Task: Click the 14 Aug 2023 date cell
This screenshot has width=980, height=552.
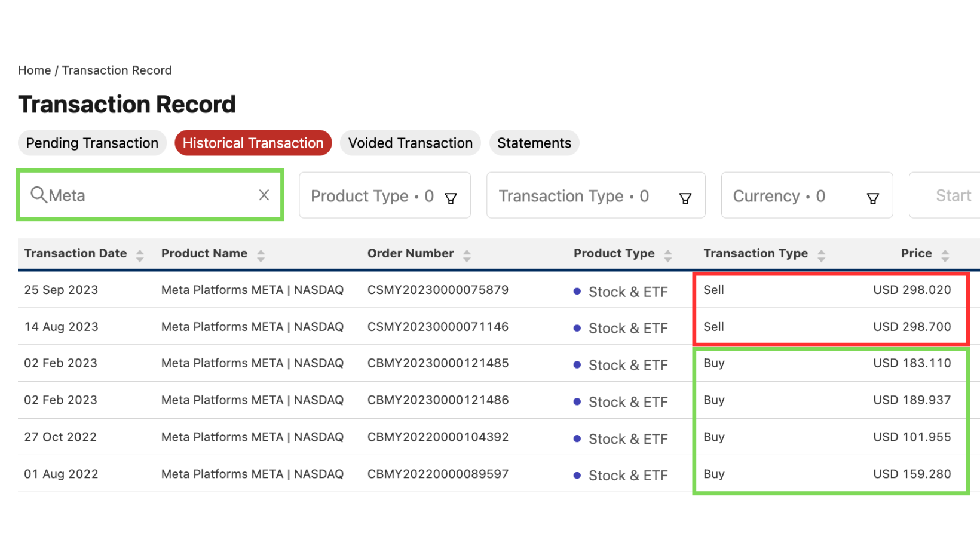Action: [61, 327]
